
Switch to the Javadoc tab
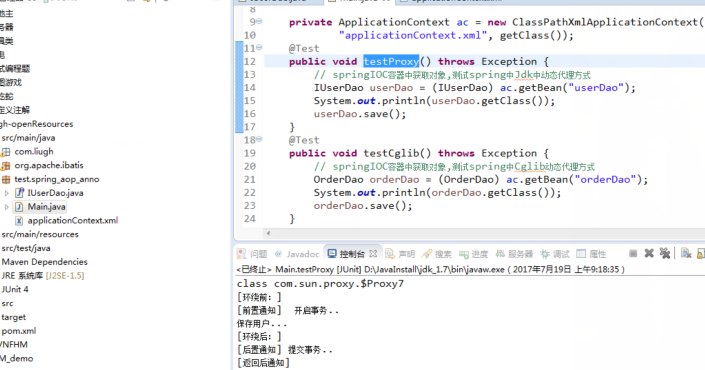coord(297,254)
